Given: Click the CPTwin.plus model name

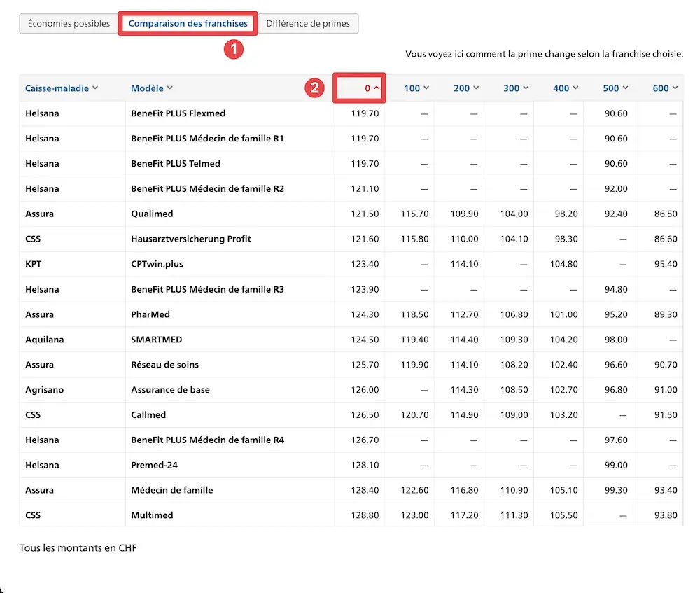Looking at the screenshot, I should (x=157, y=264).
